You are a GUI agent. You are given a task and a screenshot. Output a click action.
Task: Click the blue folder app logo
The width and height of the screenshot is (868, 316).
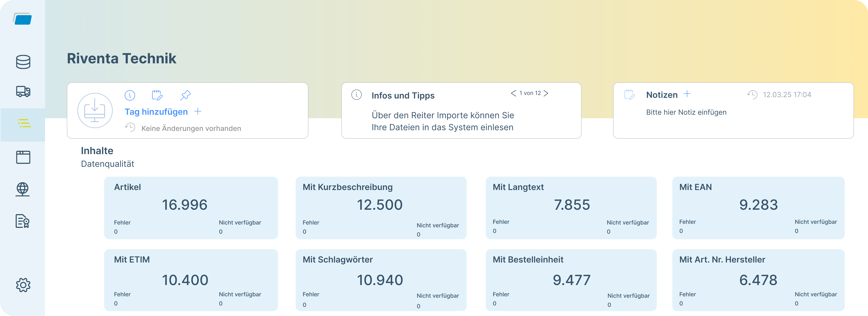click(23, 18)
